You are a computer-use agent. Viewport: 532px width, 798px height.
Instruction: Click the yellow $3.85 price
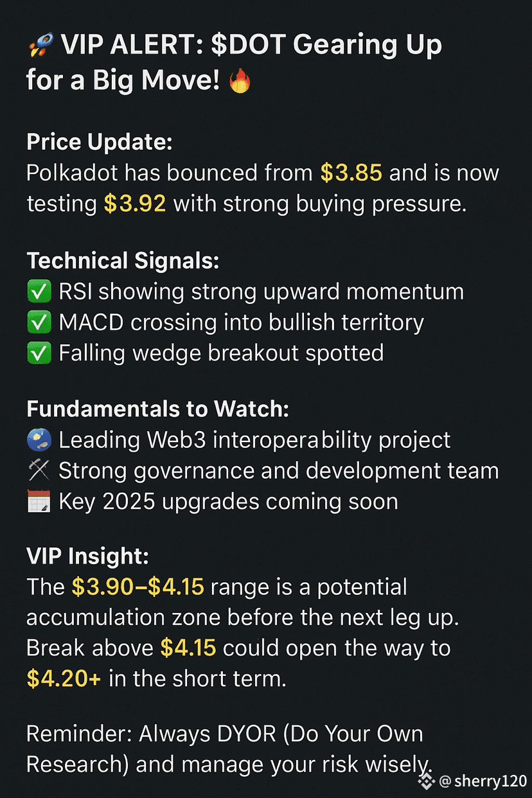[x=352, y=173]
